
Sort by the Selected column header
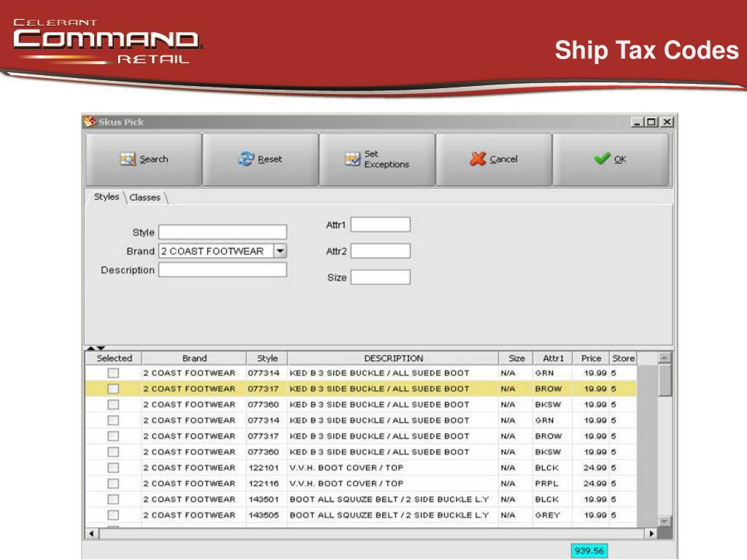coord(114,358)
